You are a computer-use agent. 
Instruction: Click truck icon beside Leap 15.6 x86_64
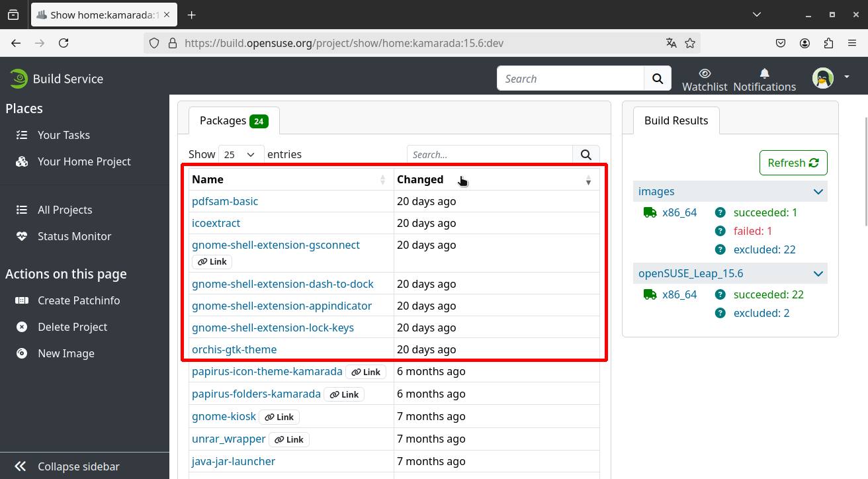(650, 294)
